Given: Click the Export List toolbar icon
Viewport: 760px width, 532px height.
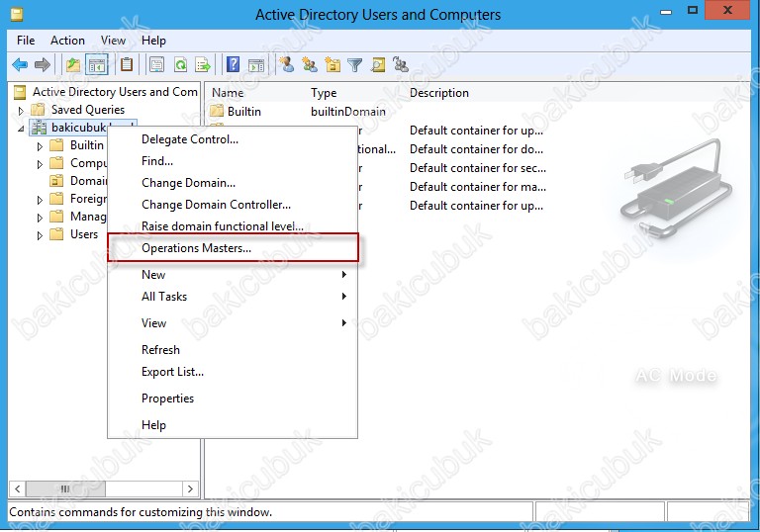Looking at the screenshot, I should [203, 64].
